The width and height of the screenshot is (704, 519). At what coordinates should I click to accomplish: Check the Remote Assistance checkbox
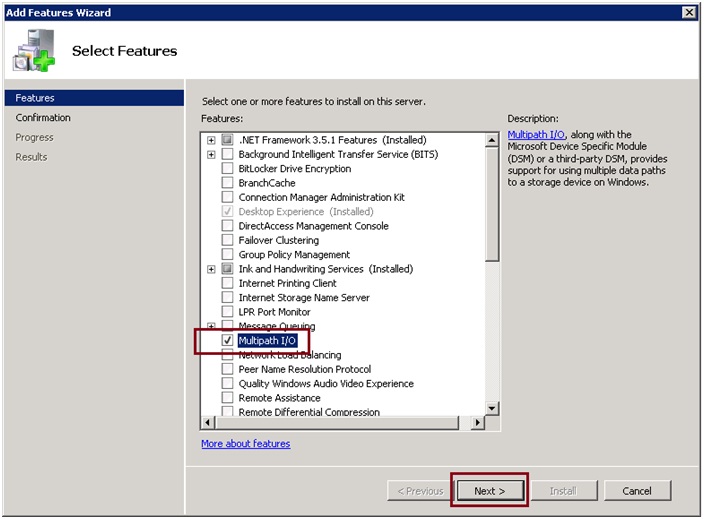coord(228,398)
